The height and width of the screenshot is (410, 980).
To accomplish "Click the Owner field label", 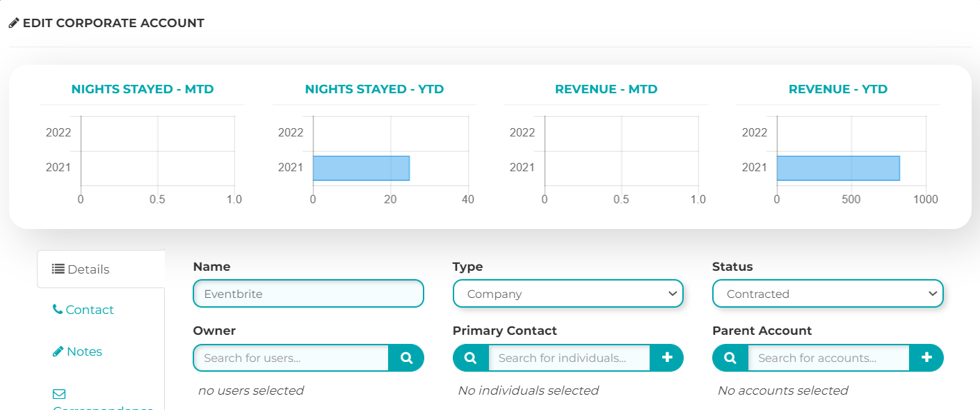I will coord(214,331).
